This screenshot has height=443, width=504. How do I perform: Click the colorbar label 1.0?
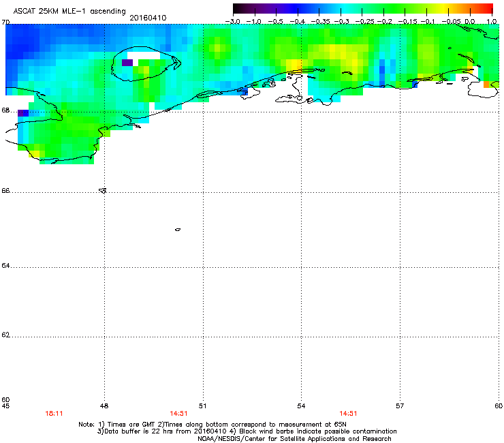[492, 22]
